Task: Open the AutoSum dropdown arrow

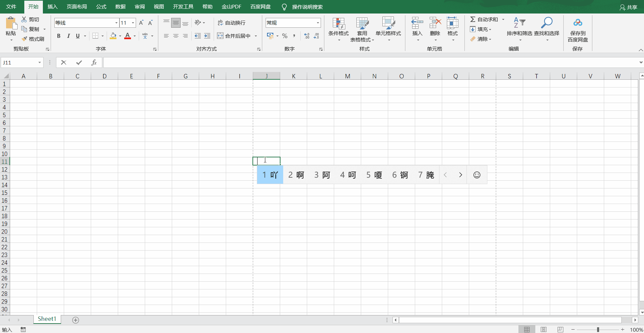Action: pos(503,19)
